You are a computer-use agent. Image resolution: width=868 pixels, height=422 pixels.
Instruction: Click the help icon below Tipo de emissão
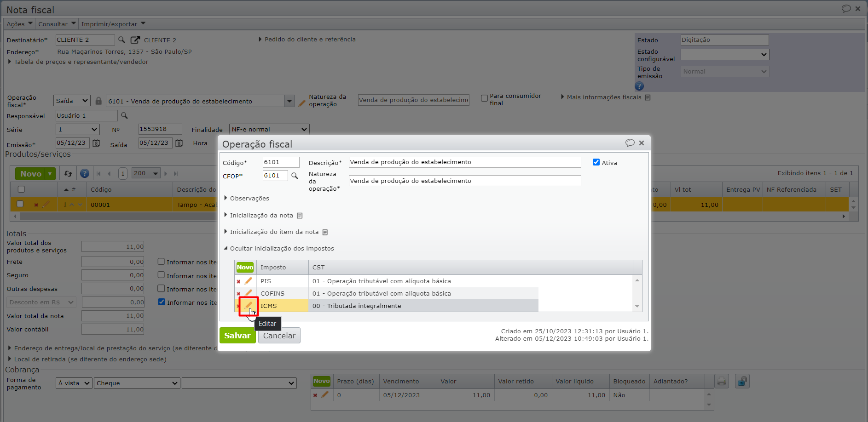(x=639, y=86)
